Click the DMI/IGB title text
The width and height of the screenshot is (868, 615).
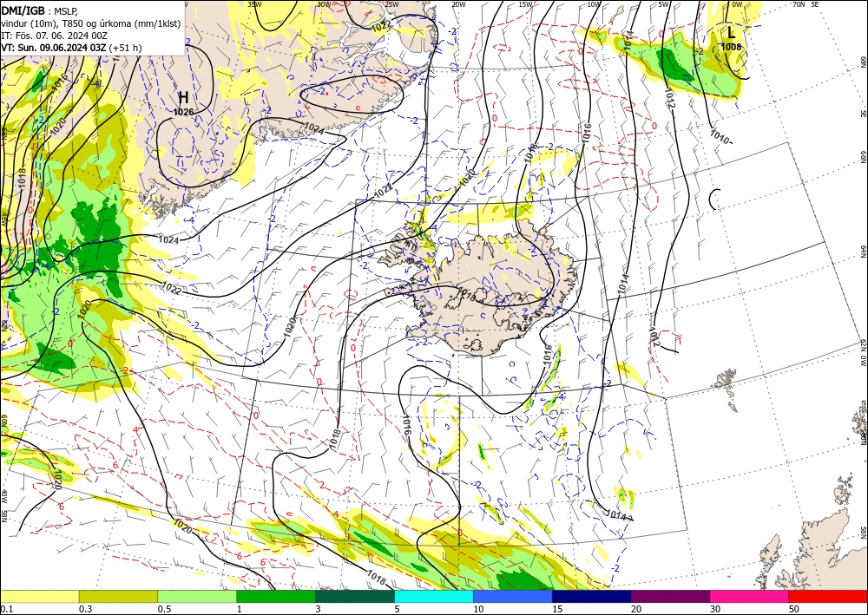23,10
